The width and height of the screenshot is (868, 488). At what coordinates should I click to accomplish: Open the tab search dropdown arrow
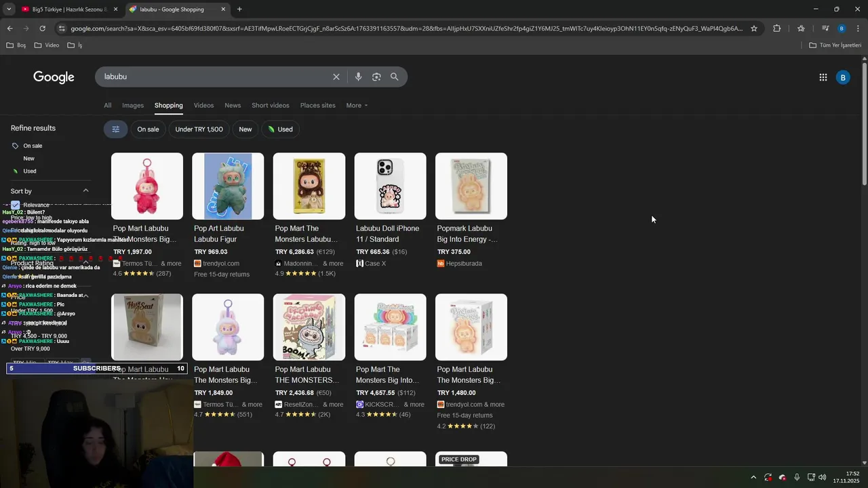[9, 9]
